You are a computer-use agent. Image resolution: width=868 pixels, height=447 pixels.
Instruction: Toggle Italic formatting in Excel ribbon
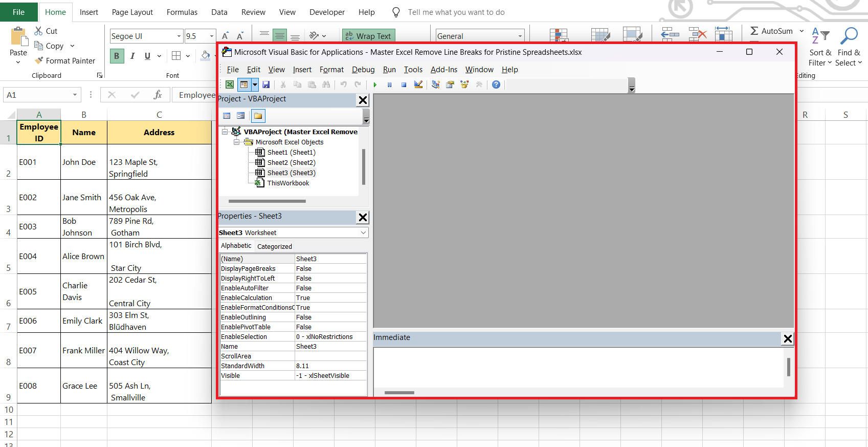coord(132,56)
